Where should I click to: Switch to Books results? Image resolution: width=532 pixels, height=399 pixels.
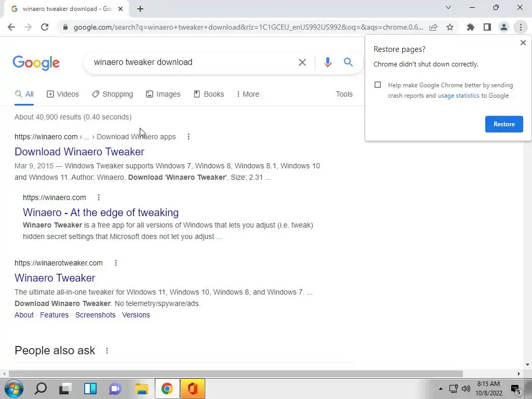tap(209, 95)
